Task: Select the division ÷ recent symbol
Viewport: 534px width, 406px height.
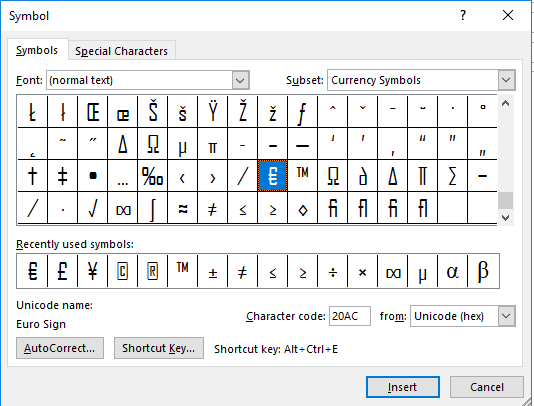Action: (x=332, y=271)
